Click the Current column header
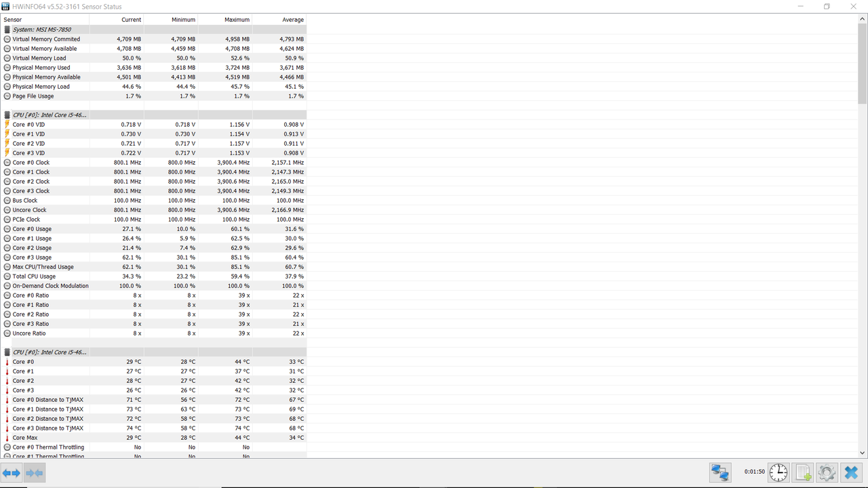 click(117, 20)
